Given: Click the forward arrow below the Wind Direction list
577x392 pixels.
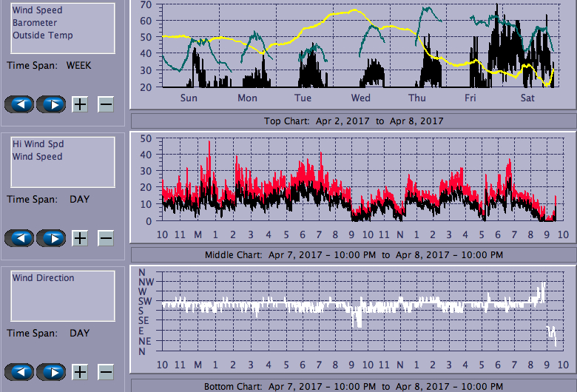Looking at the screenshot, I should pyautogui.click(x=52, y=372).
